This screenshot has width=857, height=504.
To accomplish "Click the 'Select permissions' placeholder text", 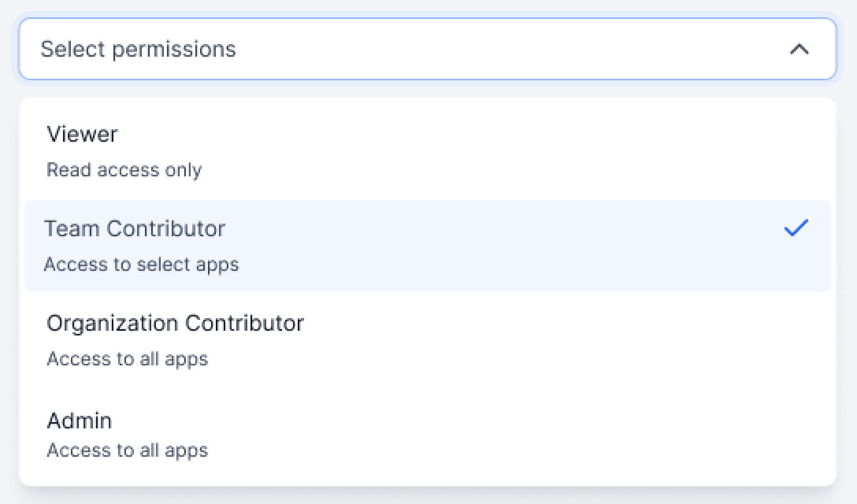I will coord(138,49).
